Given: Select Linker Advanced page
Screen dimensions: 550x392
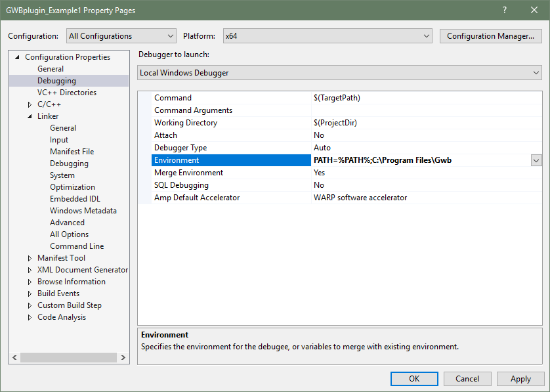Looking at the screenshot, I should (x=67, y=223).
